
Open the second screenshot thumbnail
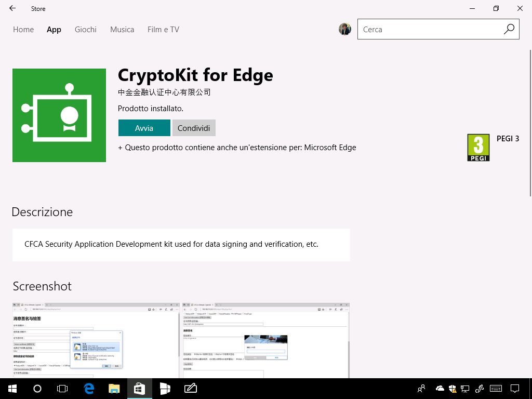(266, 340)
